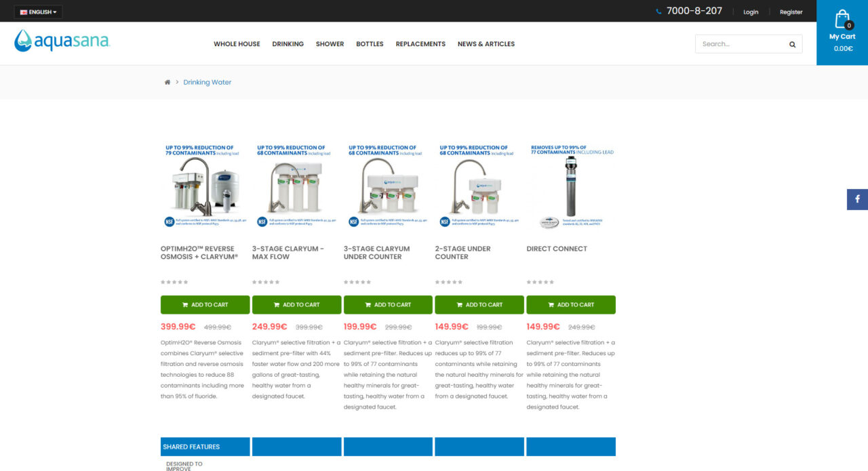This screenshot has width=868, height=471.
Task: Open the 3-Stage Claryum Max Flow product image
Action: click(x=296, y=186)
